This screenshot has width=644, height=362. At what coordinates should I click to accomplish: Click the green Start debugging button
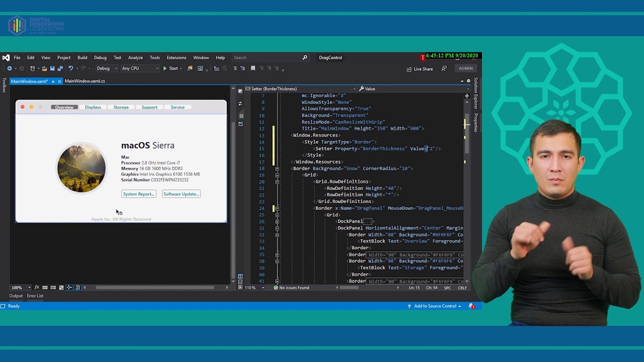pyautogui.click(x=171, y=68)
